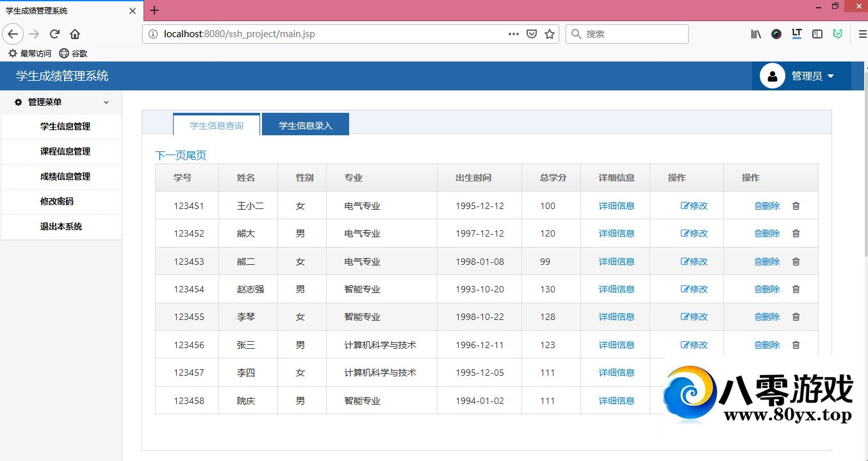The width and height of the screenshot is (868, 461).
Task: Switch to the 学生信息录入 tab
Action: pyautogui.click(x=306, y=125)
